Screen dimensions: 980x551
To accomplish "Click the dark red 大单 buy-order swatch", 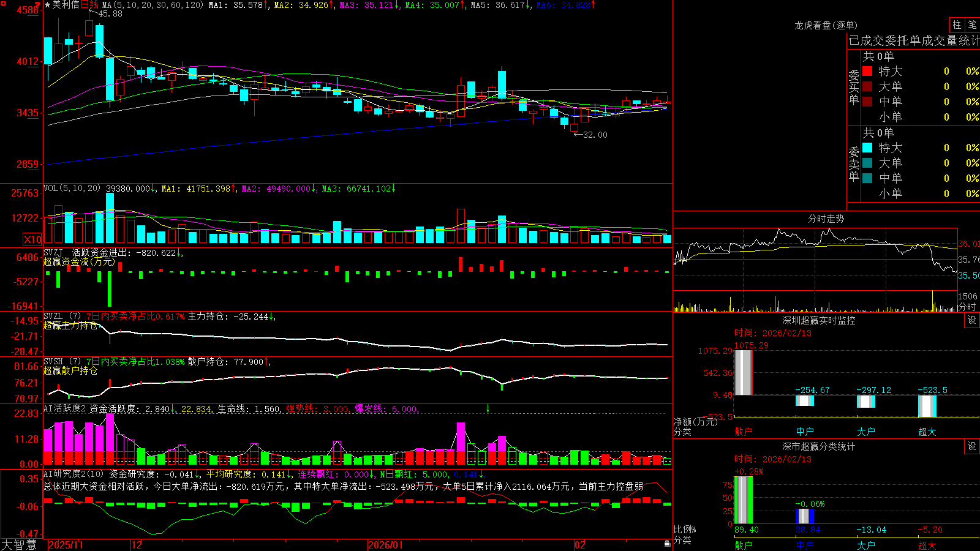I will coord(867,86).
